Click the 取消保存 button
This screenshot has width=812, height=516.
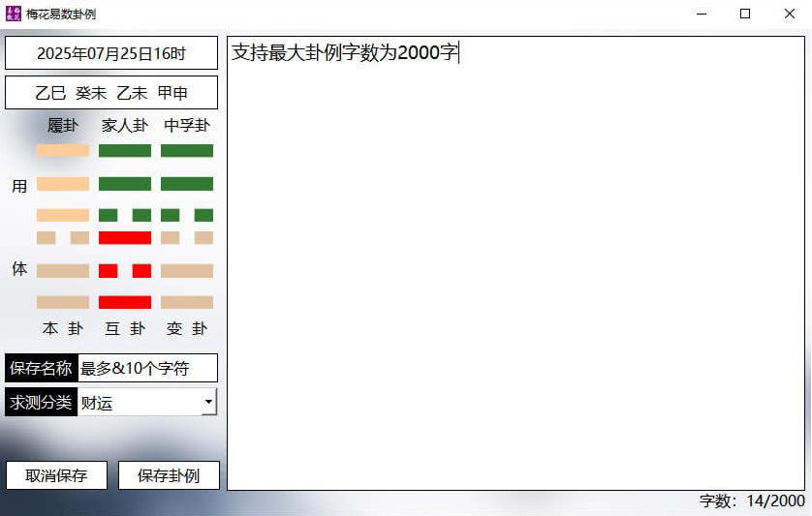(56, 475)
